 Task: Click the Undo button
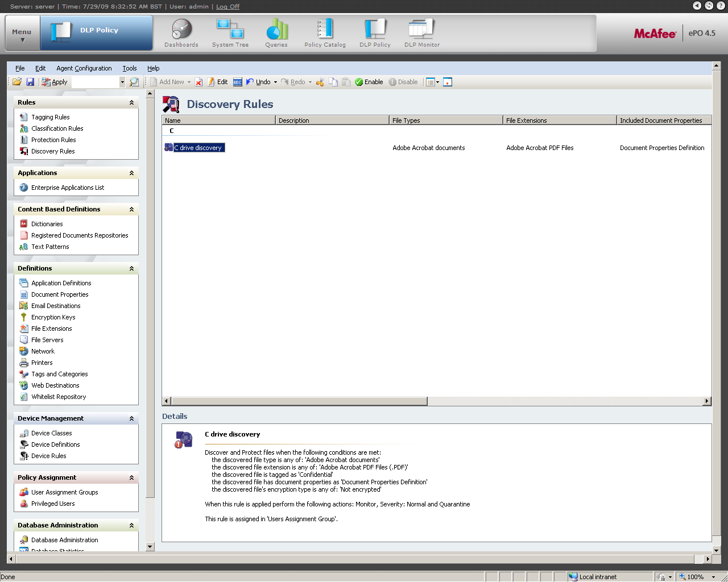tap(258, 82)
